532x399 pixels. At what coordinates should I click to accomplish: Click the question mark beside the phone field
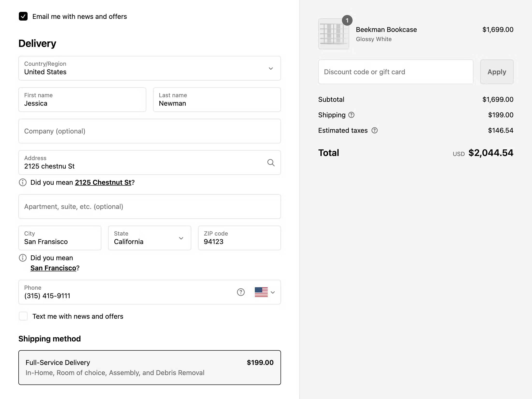(x=241, y=292)
